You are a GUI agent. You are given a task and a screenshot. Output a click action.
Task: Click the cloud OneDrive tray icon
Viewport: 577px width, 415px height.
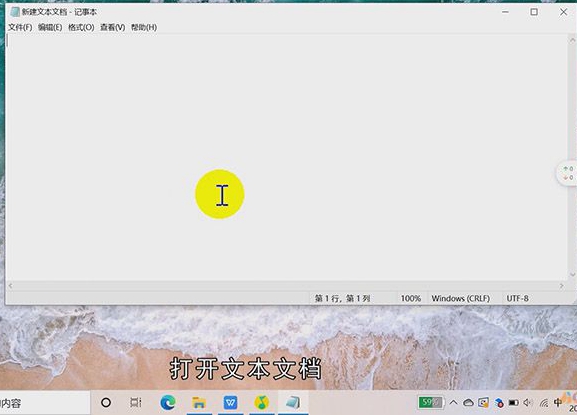point(468,402)
